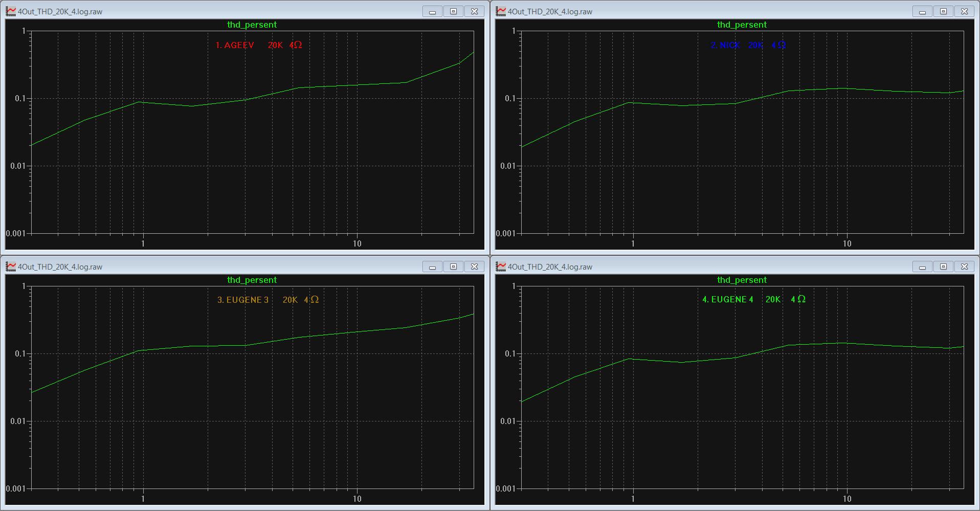Select thd_persent trace label in NICK plot
This screenshot has height=511, width=980.
click(742, 25)
